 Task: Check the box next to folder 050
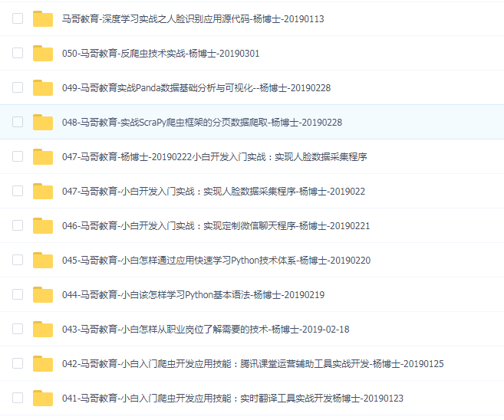pyautogui.click(x=18, y=53)
